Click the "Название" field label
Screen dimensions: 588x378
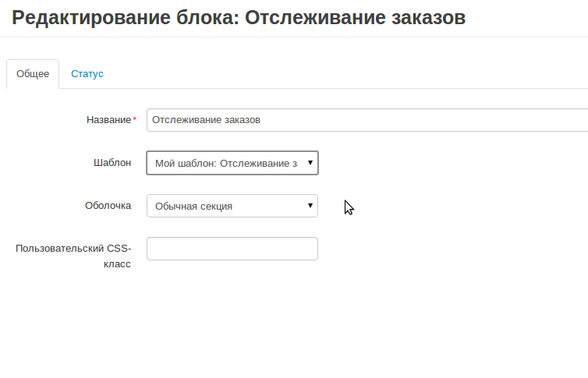(x=108, y=120)
